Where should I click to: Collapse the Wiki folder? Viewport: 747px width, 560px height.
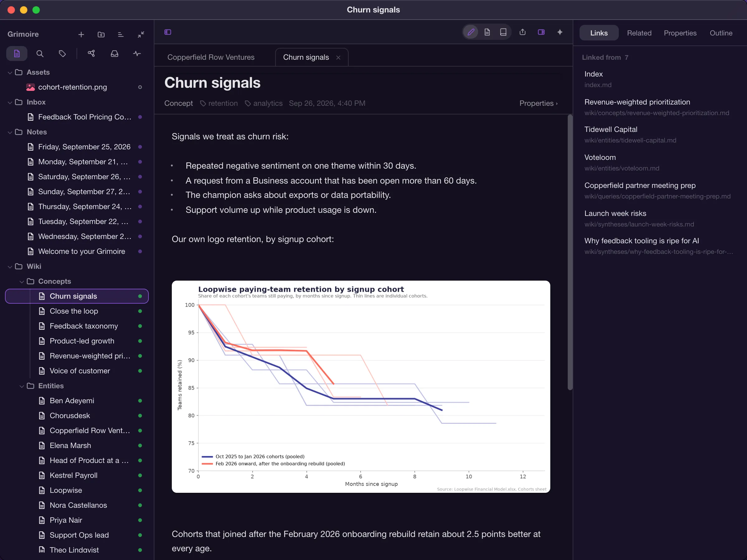(x=10, y=267)
